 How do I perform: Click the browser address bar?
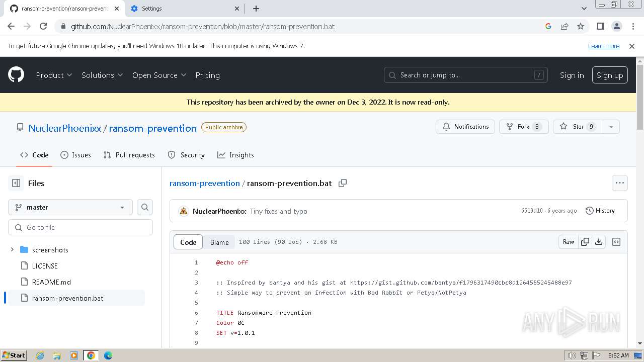[302, 26]
